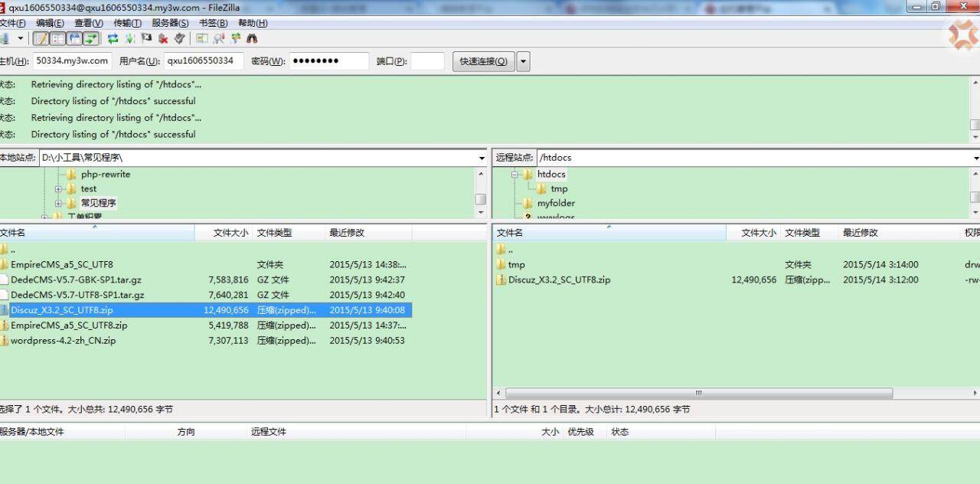
Task: Toggle remote directory tree display
Action: (x=74, y=38)
